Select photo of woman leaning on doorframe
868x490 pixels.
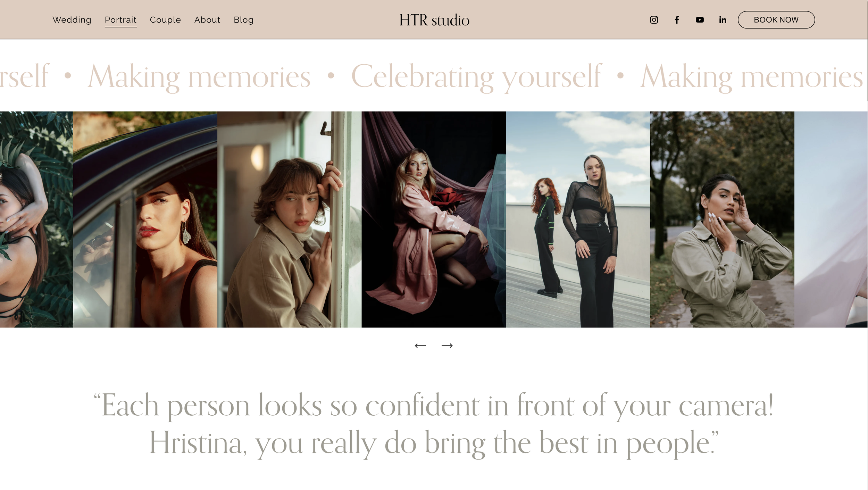(x=289, y=219)
